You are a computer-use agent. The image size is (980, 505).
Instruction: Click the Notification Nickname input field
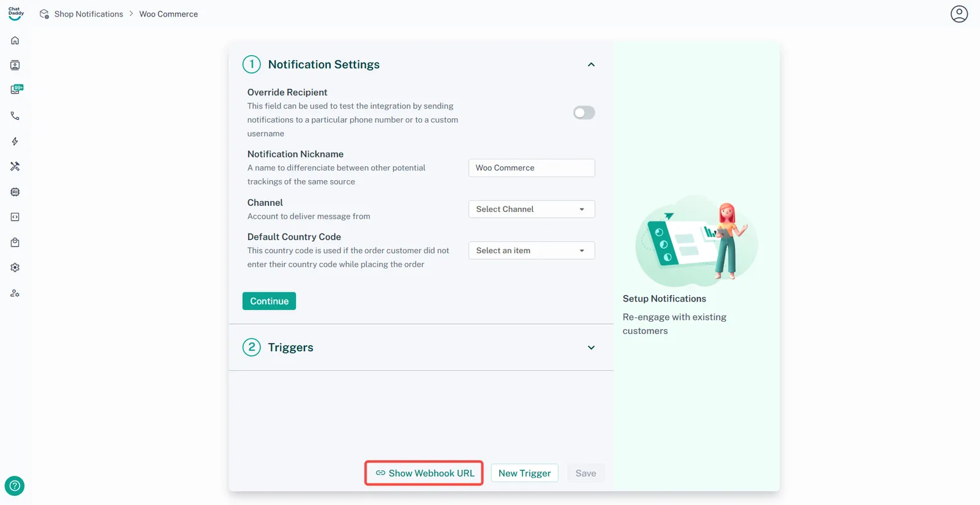pos(531,168)
